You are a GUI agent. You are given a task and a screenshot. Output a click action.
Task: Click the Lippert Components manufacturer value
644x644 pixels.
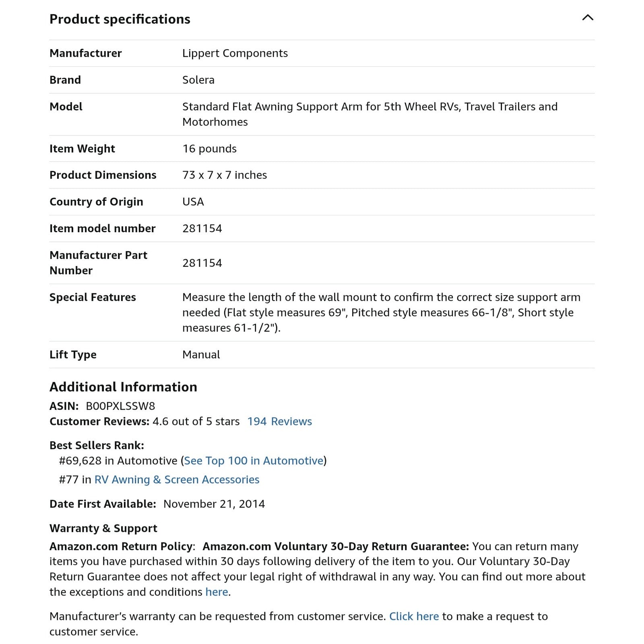235,53
